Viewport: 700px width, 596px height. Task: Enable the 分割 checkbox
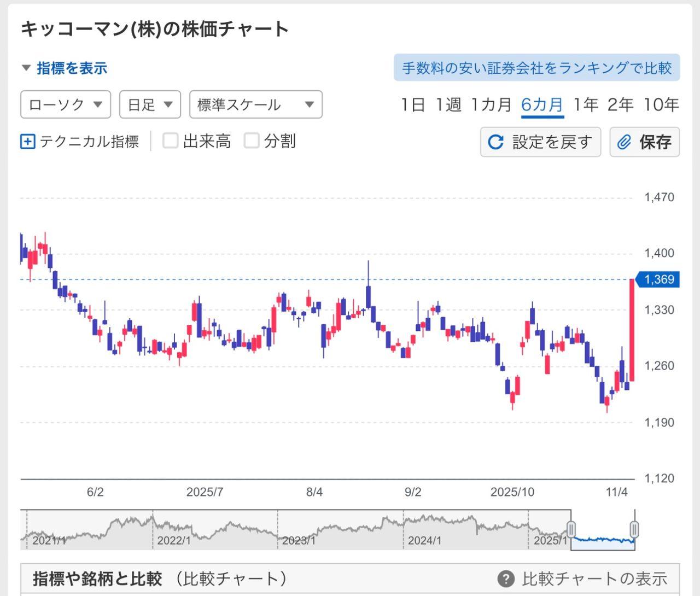tap(252, 141)
